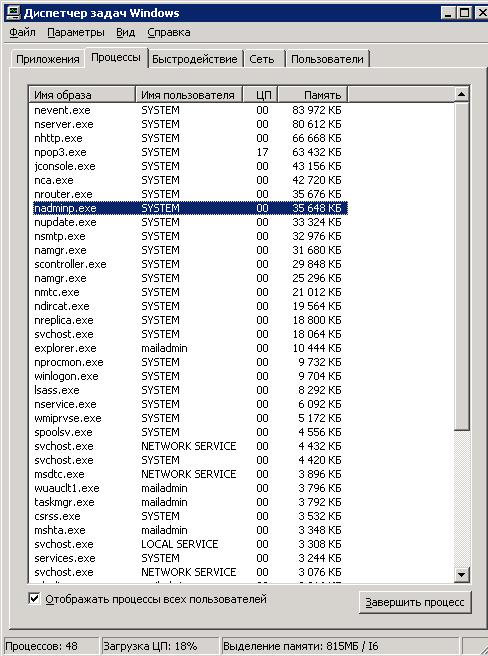Switch to the Быстродействие tab

point(195,59)
